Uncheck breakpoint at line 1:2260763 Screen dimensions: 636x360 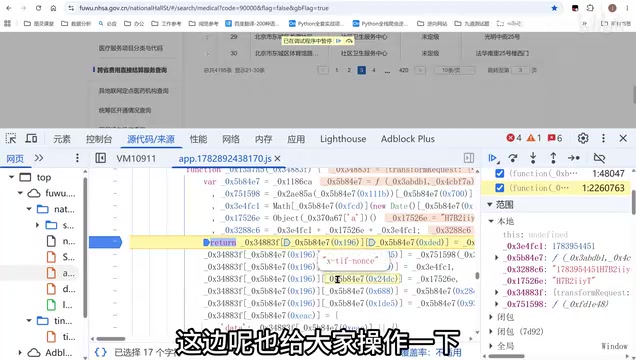(500, 188)
